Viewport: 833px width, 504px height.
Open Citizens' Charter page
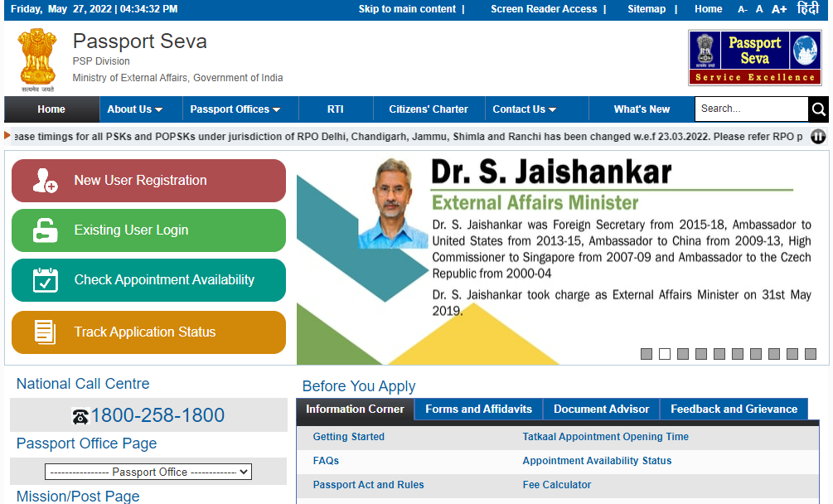point(429,109)
